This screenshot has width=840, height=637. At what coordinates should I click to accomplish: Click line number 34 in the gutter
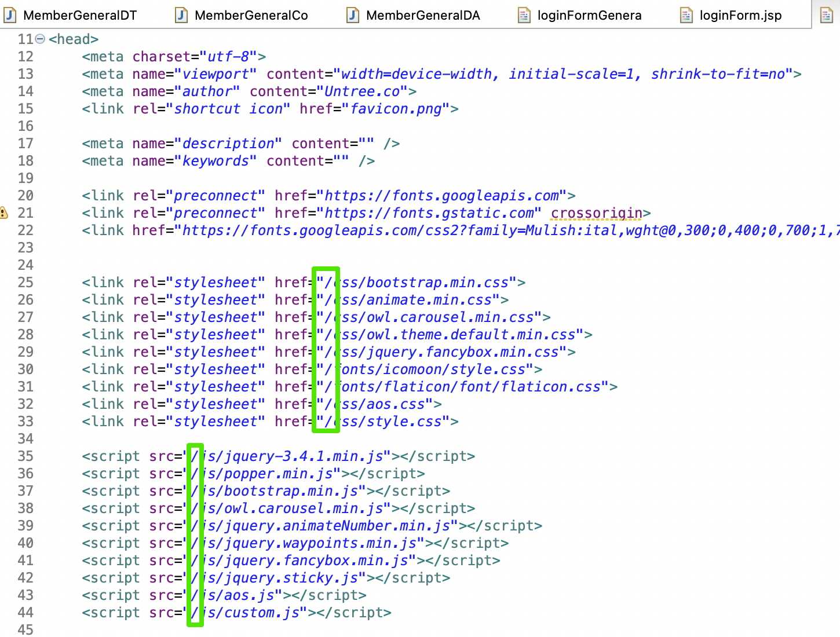coord(25,439)
